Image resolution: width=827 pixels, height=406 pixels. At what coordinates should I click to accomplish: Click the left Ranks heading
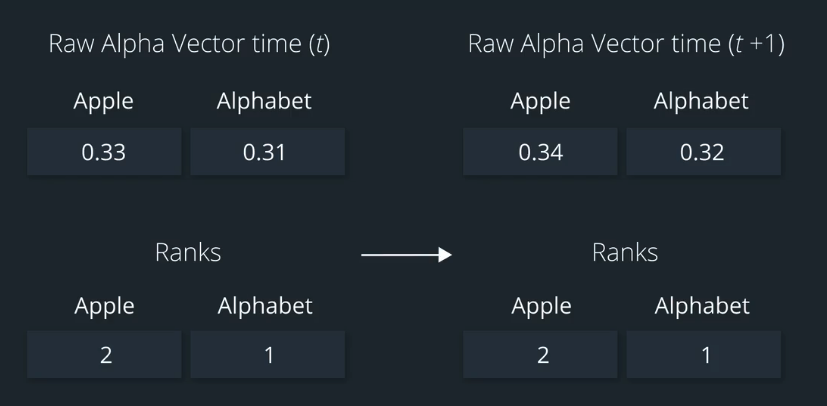click(188, 252)
